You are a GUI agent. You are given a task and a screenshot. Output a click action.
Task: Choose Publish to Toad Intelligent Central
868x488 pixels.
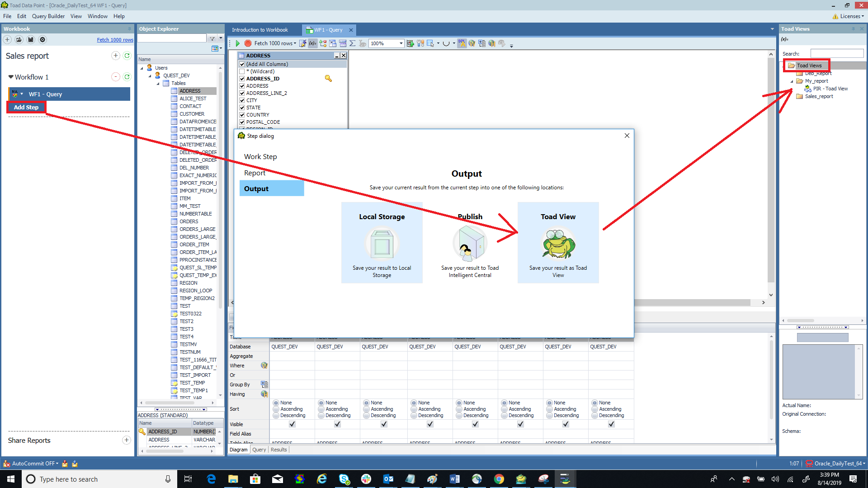470,243
